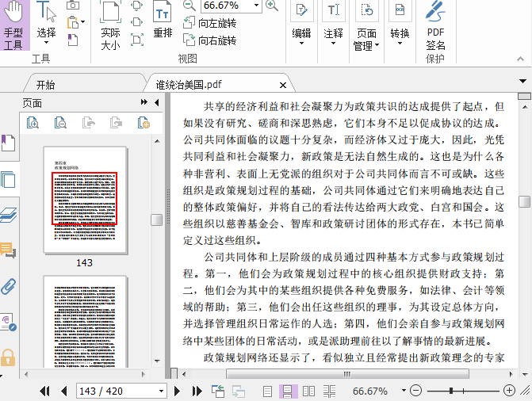Go to the next page

pyautogui.click(x=177, y=391)
